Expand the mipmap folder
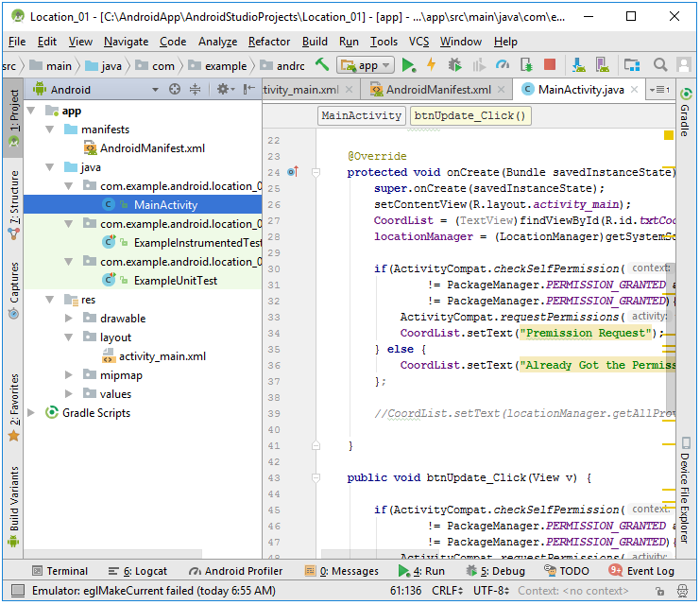This screenshot has height=605, width=700. [68, 375]
